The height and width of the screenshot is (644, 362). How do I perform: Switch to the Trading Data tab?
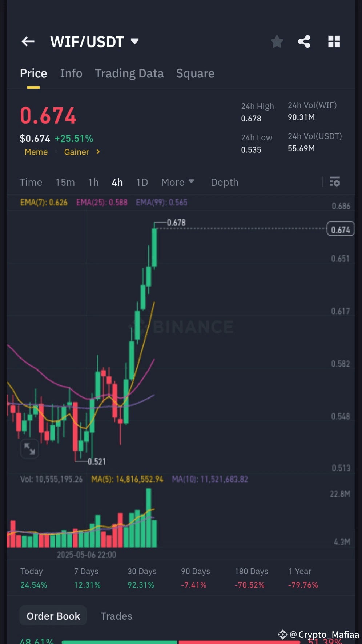129,73
